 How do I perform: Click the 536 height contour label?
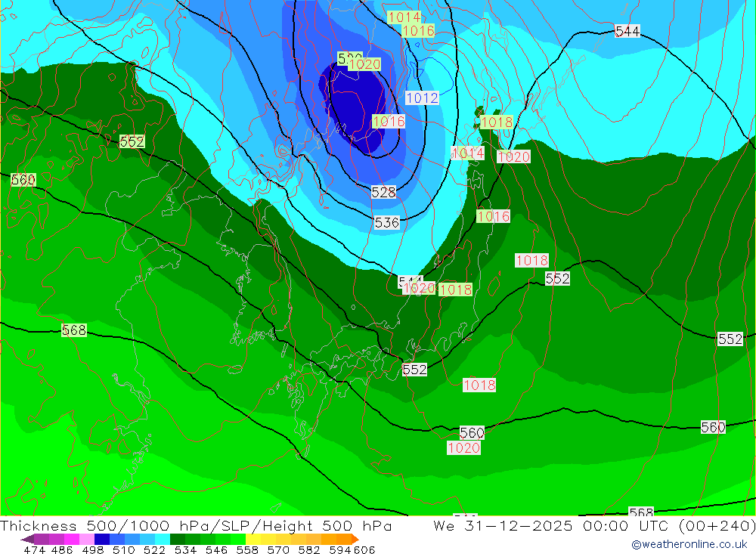coord(386,222)
